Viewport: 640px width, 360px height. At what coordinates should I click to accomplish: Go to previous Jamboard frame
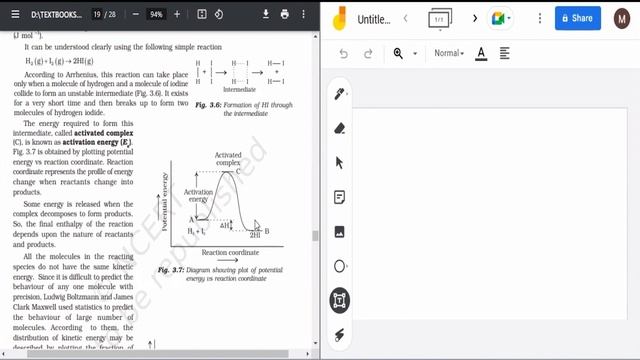(405, 18)
